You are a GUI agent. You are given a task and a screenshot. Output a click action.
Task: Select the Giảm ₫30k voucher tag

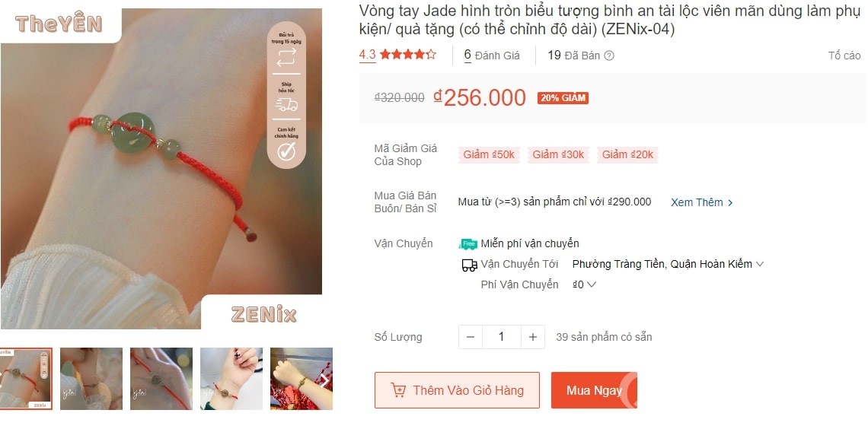pos(558,155)
